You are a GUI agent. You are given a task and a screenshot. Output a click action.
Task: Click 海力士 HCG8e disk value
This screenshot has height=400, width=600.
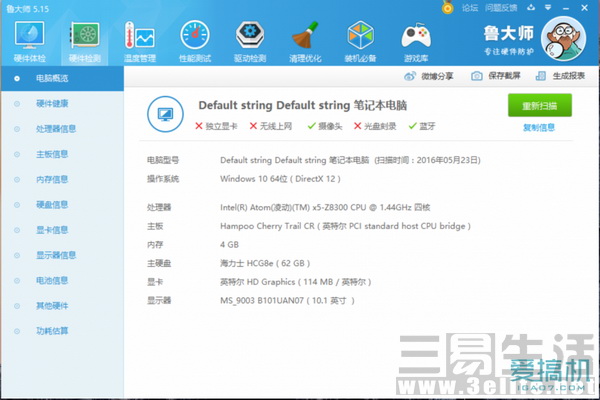(265, 263)
